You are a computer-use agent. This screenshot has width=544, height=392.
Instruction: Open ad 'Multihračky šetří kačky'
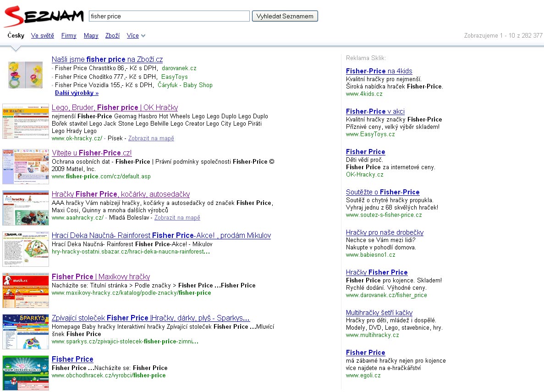pos(379,313)
